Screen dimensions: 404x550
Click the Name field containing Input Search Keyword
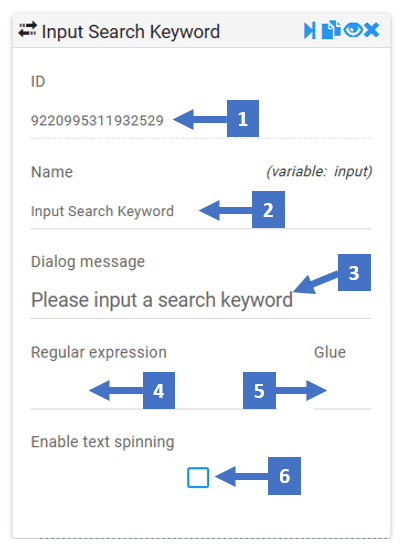point(201,212)
